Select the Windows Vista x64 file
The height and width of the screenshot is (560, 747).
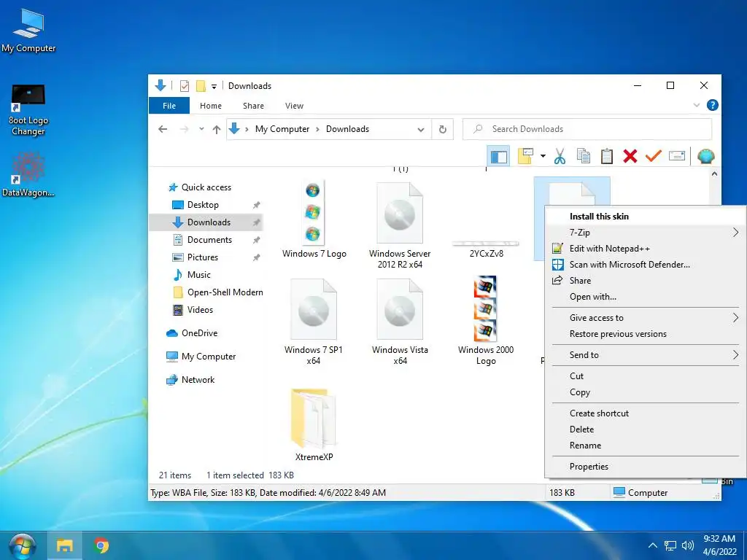point(400,322)
